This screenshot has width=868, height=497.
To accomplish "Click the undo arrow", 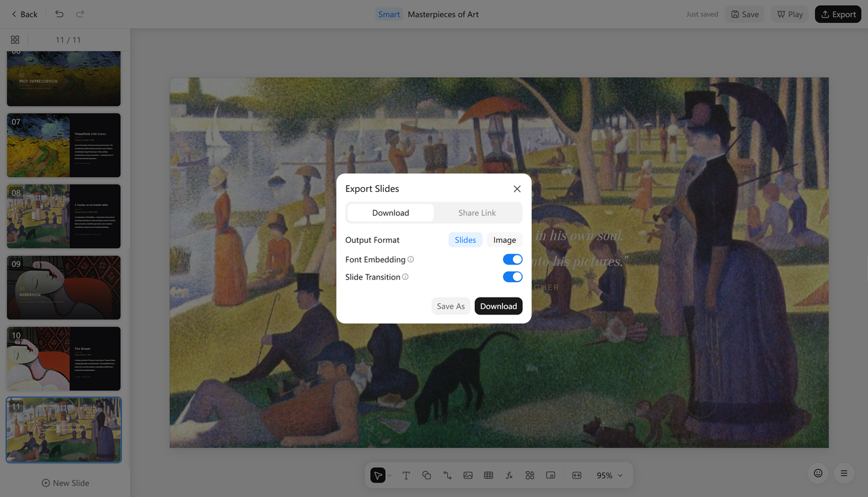I will click(x=60, y=14).
